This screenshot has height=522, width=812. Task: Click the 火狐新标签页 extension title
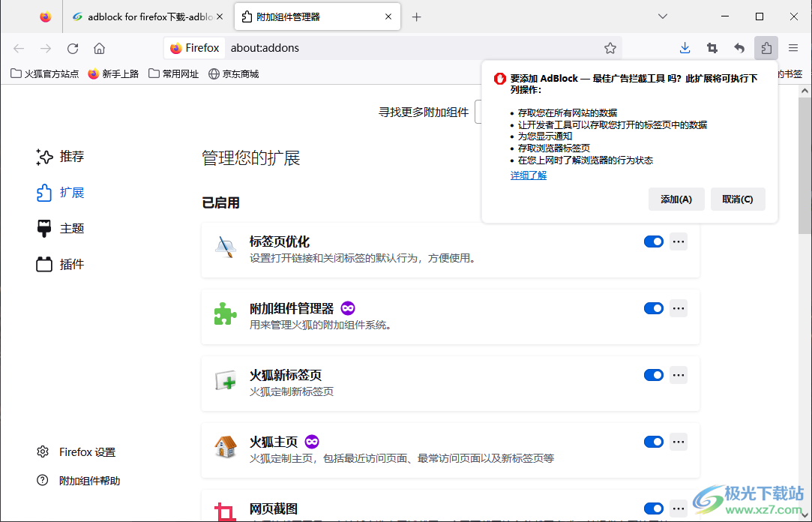point(286,375)
